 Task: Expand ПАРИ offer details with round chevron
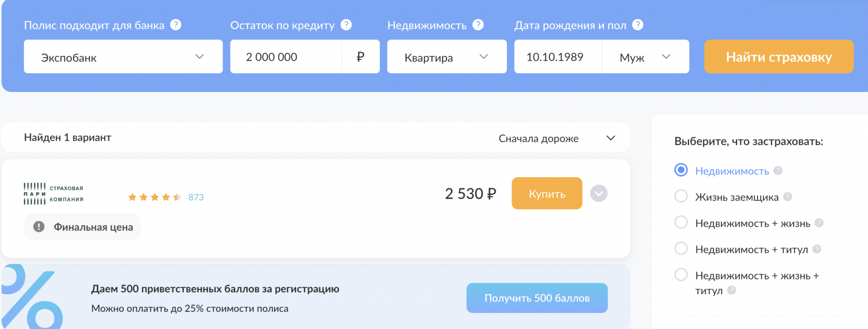[x=598, y=194]
